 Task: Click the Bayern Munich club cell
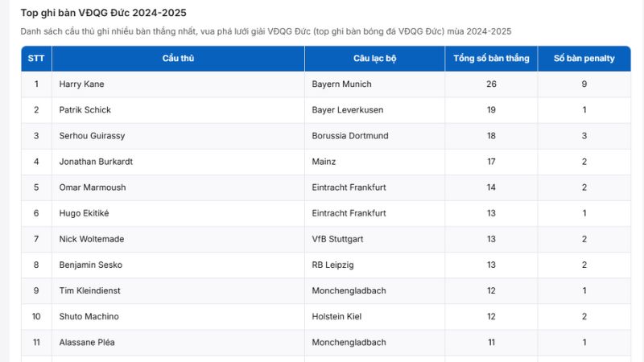(342, 84)
